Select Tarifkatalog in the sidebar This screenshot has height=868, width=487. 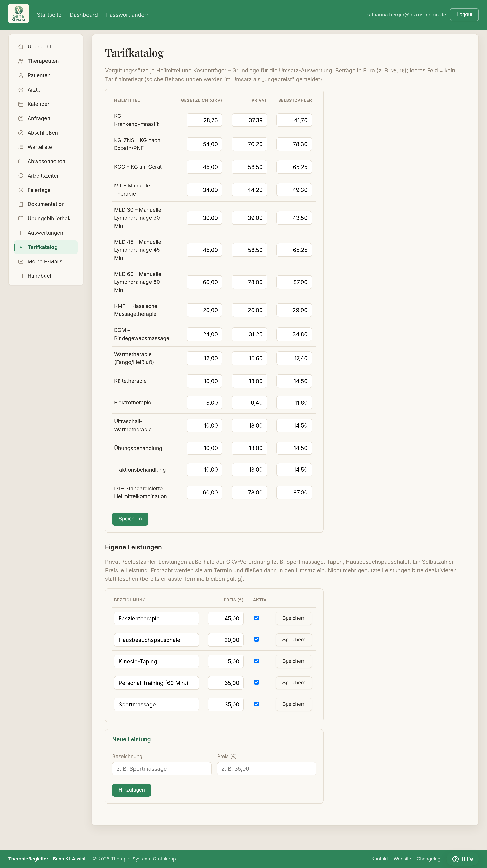[45, 247]
